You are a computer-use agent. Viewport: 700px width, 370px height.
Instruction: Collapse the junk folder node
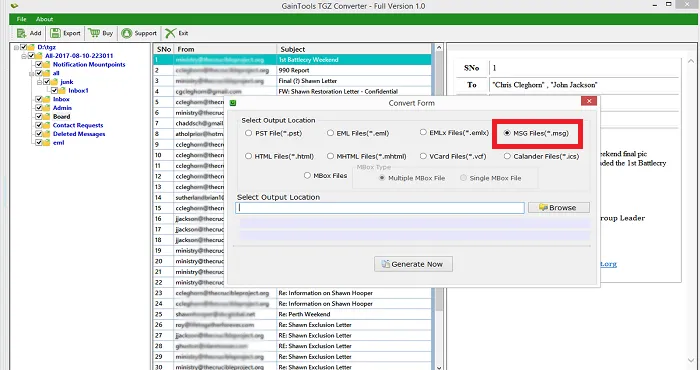point(40,82)
